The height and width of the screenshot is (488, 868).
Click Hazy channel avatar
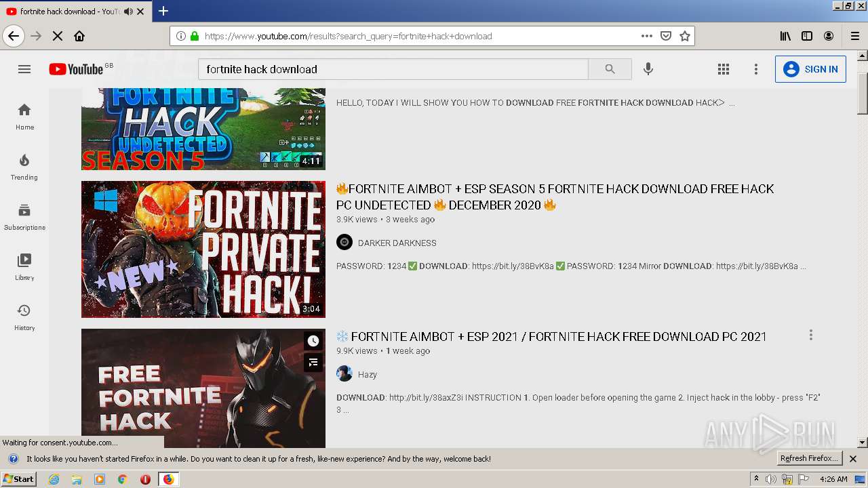(344, 373)
